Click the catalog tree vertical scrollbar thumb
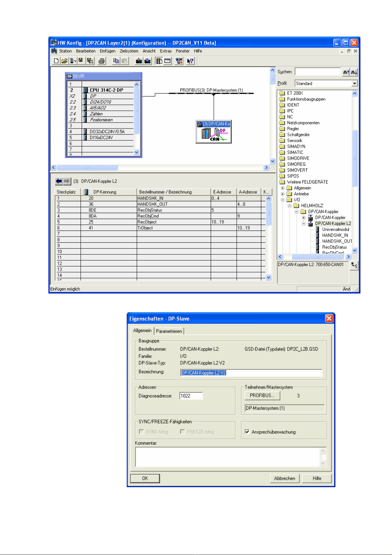This screenshot has width=392, height=555. coord(354,158)
